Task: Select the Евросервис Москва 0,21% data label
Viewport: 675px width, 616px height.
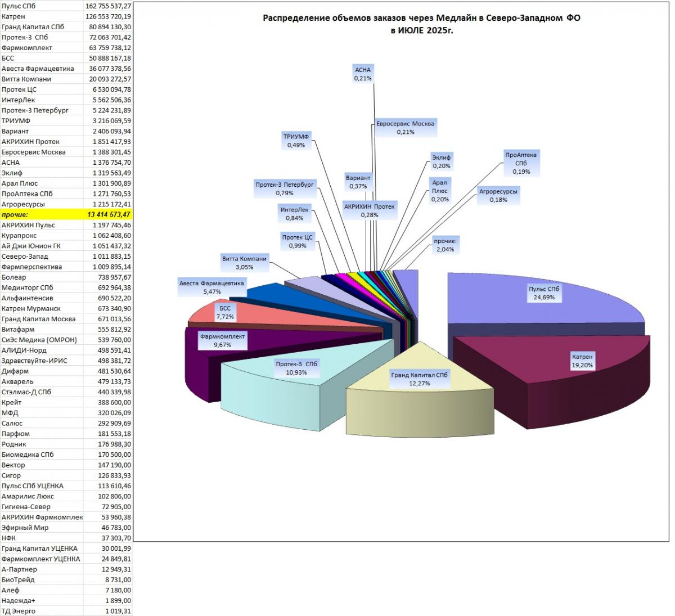Action: [406, 128]
